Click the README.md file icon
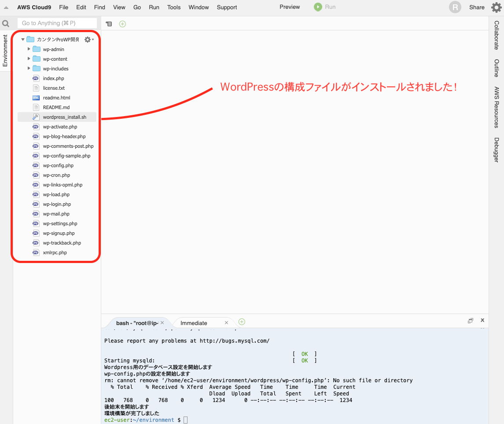The height and width of the screenshot is (424, 504). (36, 107)
